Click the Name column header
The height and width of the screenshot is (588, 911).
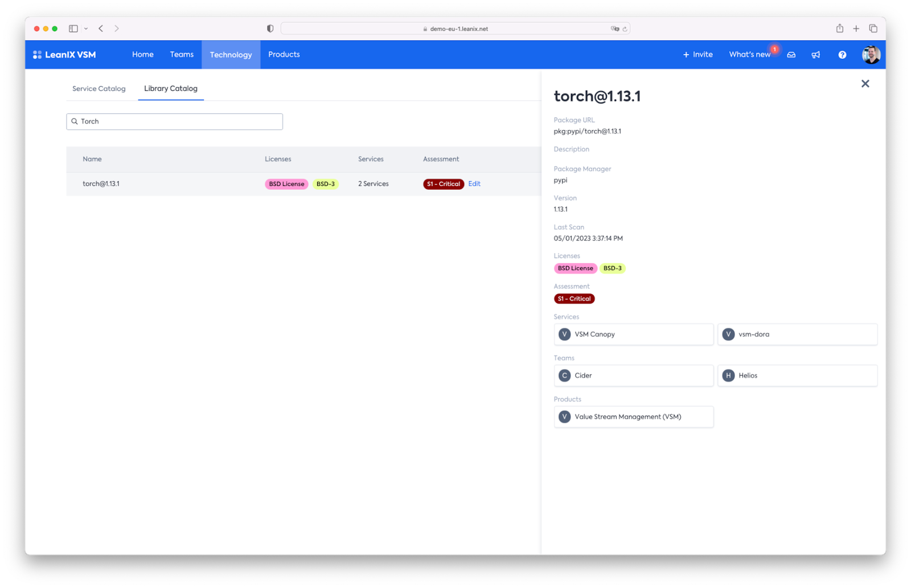(92, 159)
